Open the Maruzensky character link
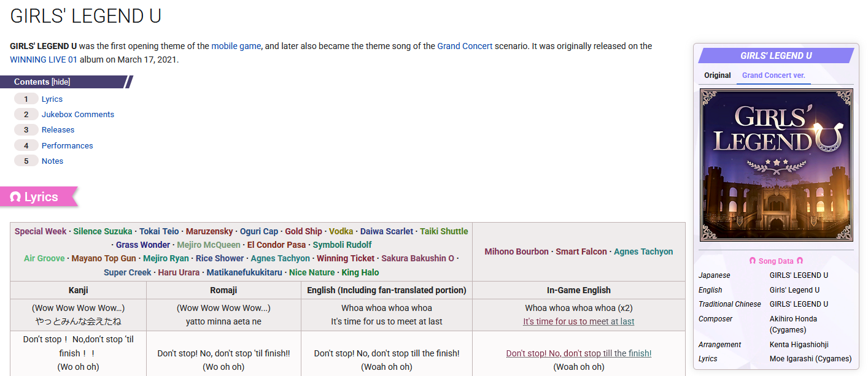This screenshot has width=868, height=376. click(x=209, y=231)
